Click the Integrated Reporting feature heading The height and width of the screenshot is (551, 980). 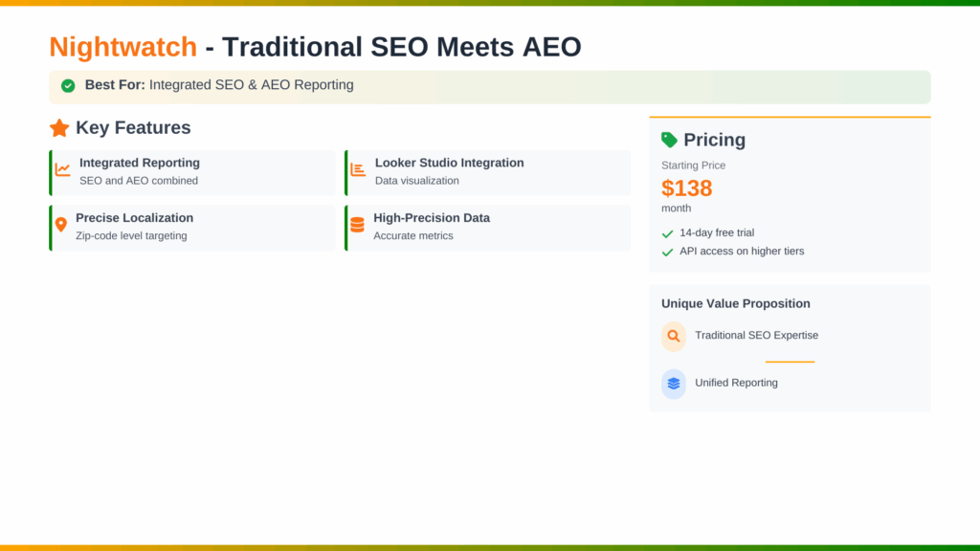[140, 163]
